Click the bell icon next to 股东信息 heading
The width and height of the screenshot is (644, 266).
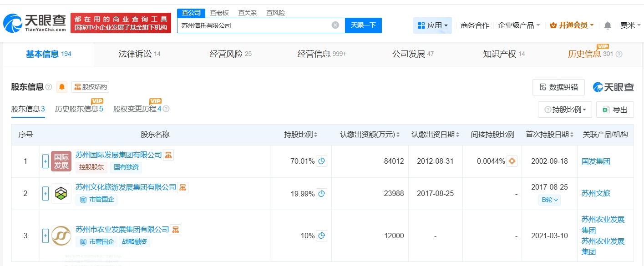61,86
